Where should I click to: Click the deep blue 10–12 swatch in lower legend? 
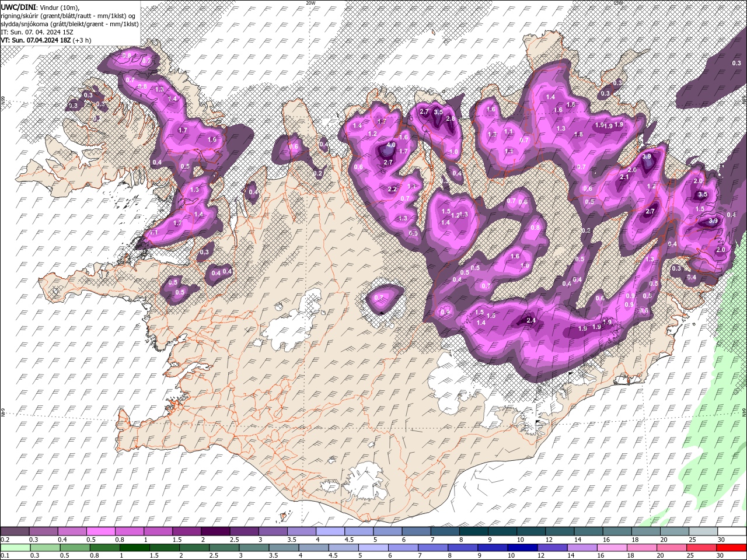(522, 548)
